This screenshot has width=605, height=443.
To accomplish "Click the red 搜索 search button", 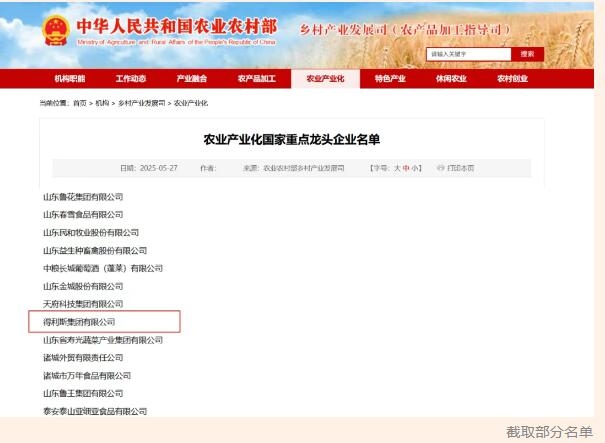I will click(527, 54).
